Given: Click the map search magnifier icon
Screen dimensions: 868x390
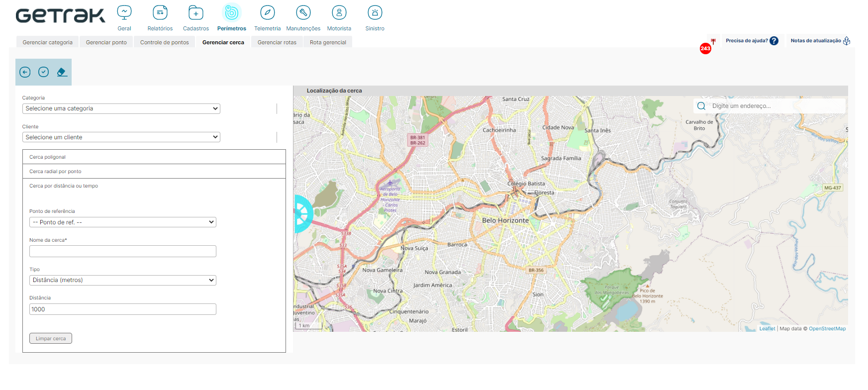Looking at the screenshot, I should (x=701, y=106).
